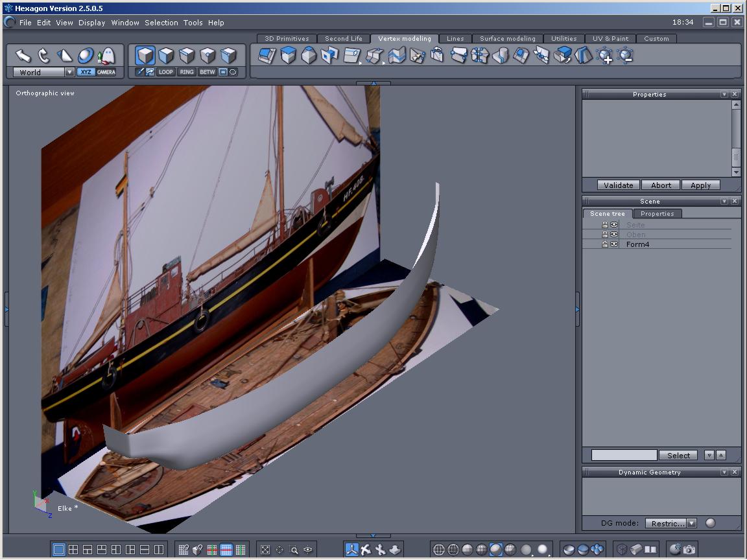The image size is (747, 560).
Task: Activate the Rotate tool with curved arrow
Action: coord(44,56)
